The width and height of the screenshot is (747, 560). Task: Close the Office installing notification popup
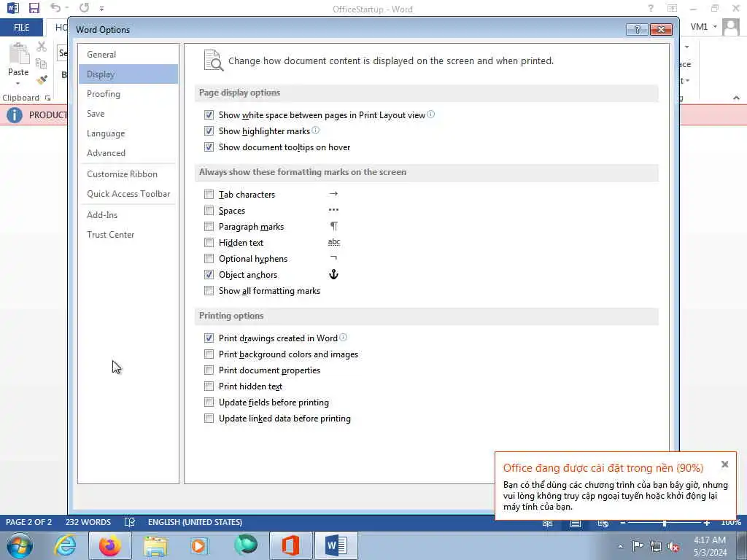(724, 464)
